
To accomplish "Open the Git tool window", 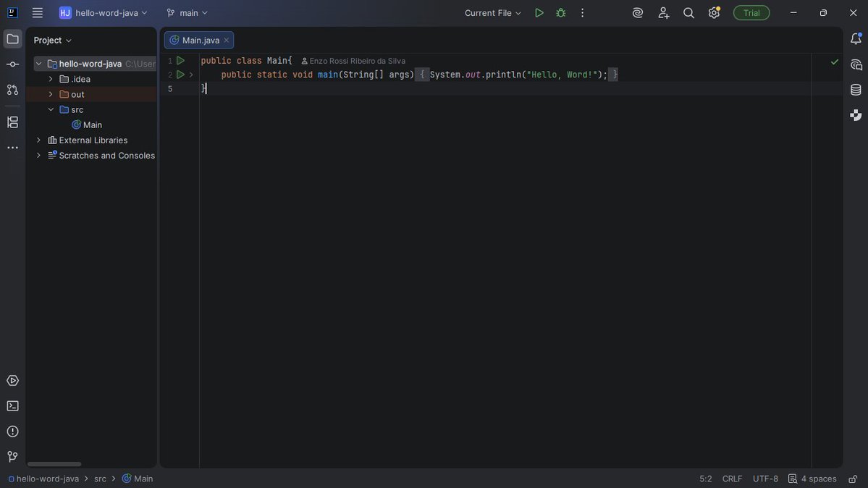I will [12, 456].
